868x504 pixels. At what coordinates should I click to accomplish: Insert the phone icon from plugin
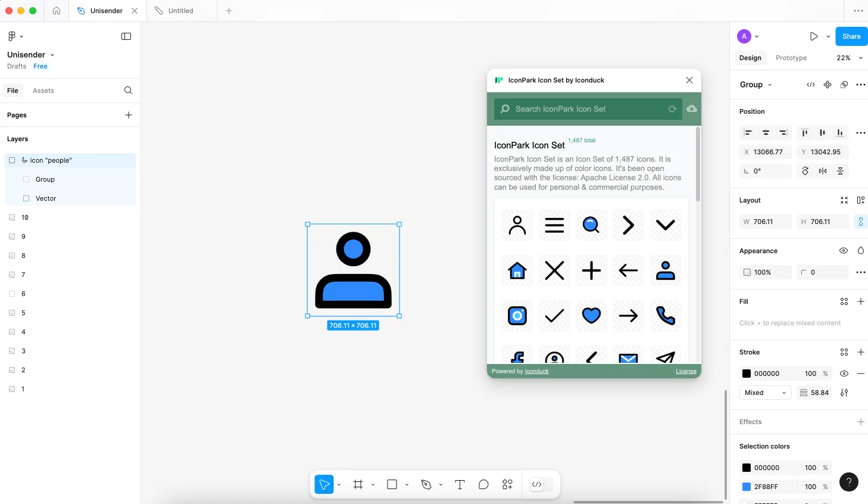click(x=665, y=316)
